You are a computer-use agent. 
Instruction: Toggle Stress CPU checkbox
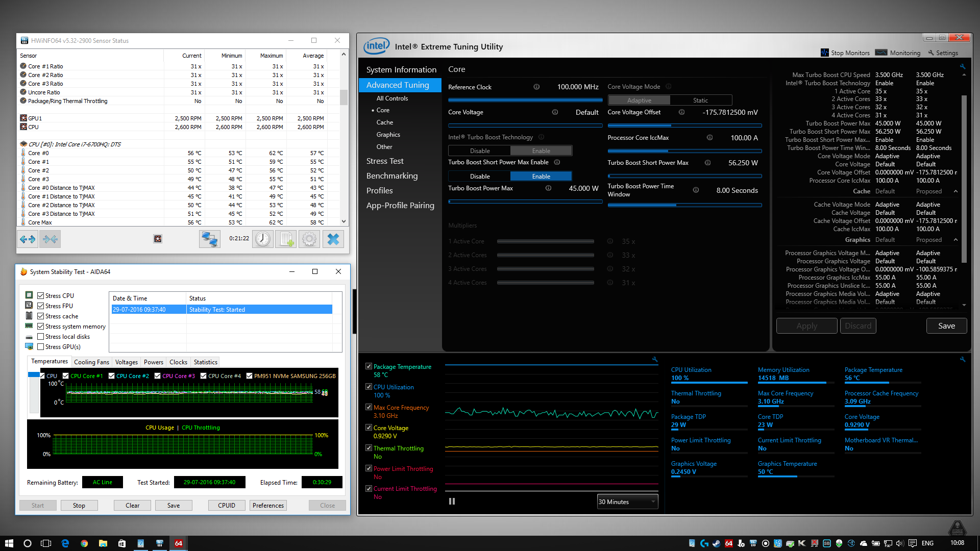[x=40, y=296]
